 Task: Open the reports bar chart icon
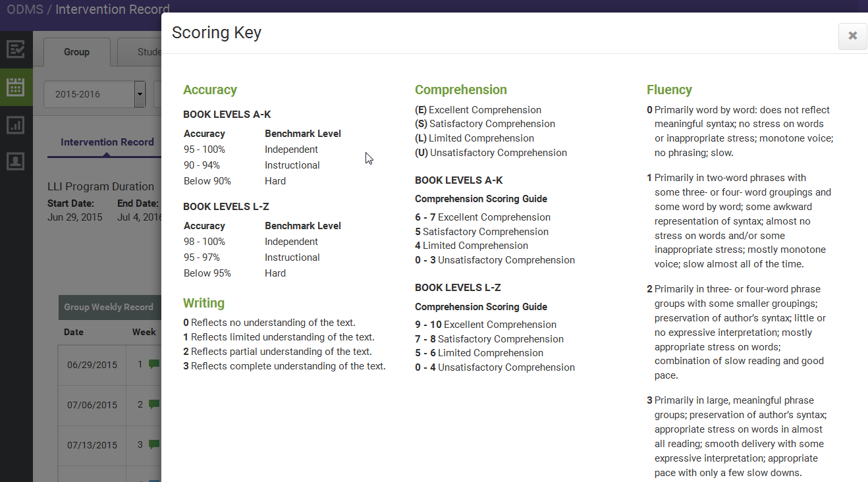point(16,124)
